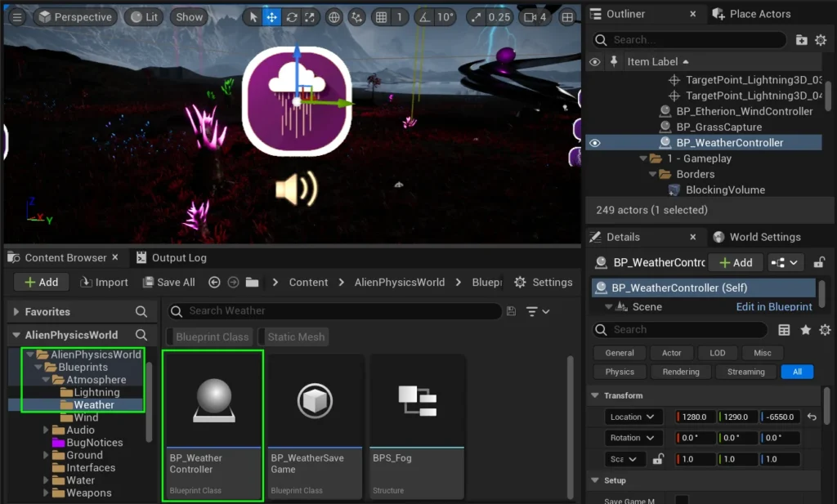Collapse the Transform section
Image resolution: width=837 pixels, height=504 pixels.
pyautogui.click(x=594, y=395)
